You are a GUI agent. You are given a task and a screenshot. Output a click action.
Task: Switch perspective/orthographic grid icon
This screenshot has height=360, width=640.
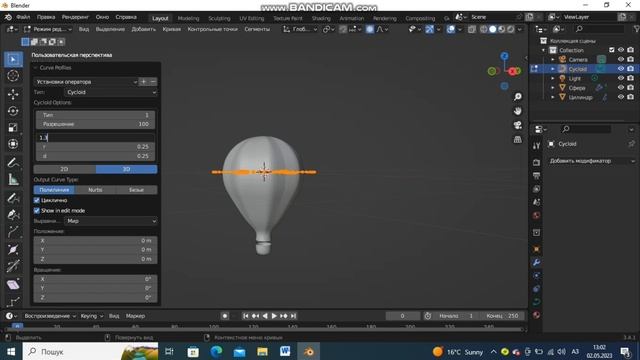click(518, 140)
